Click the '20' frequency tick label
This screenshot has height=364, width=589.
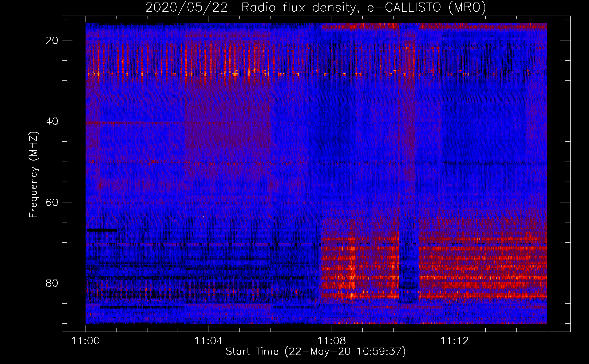point(52,40)
